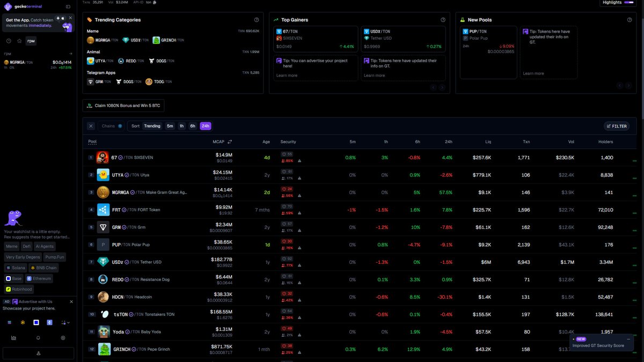Click the USD₮ Tether icon in table
Viewport: 644px width, 362px height.
point(103,262)
